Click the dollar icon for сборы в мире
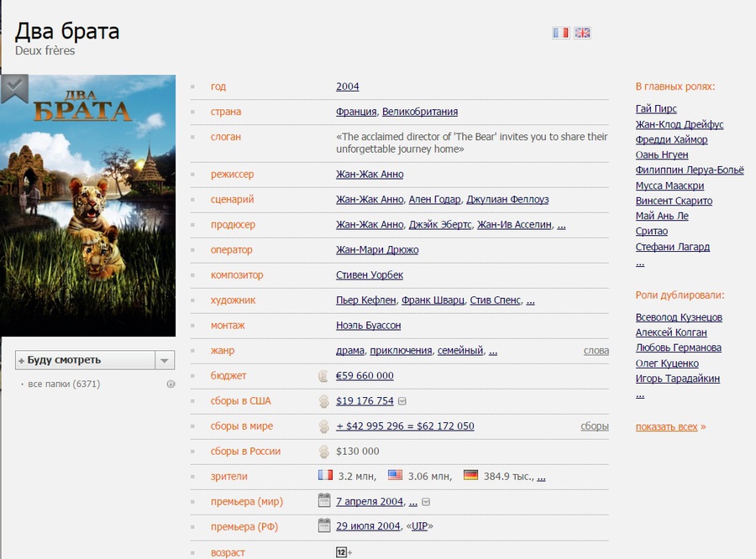This screenshot has width=756, height=559. tap(323, 426)
